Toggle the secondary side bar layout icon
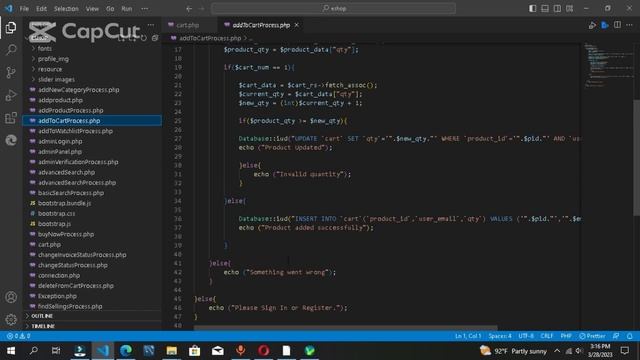640x360 pixels. [557, 9]
